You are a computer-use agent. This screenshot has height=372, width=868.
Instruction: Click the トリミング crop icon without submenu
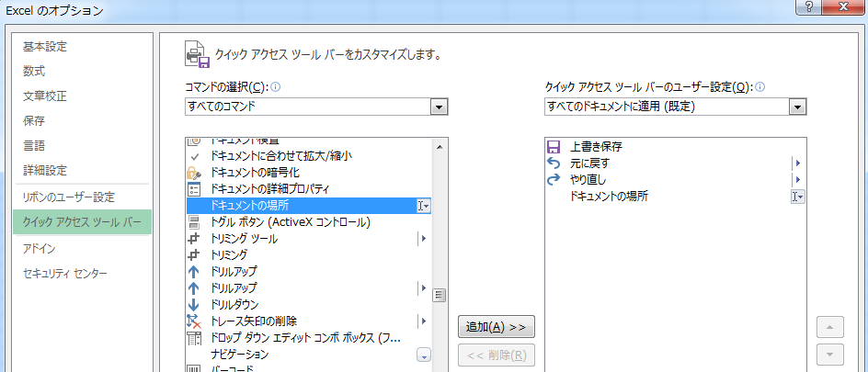point(194,254)
